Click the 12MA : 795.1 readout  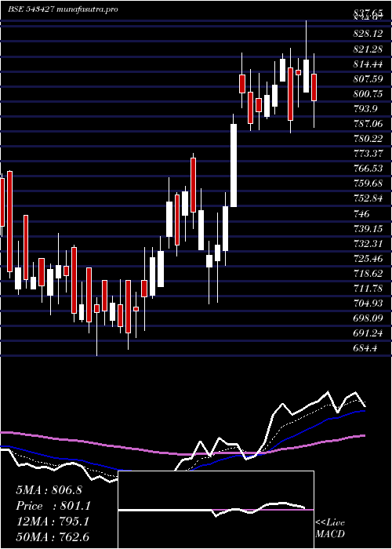pyautogui.click(x=53, y=522)
